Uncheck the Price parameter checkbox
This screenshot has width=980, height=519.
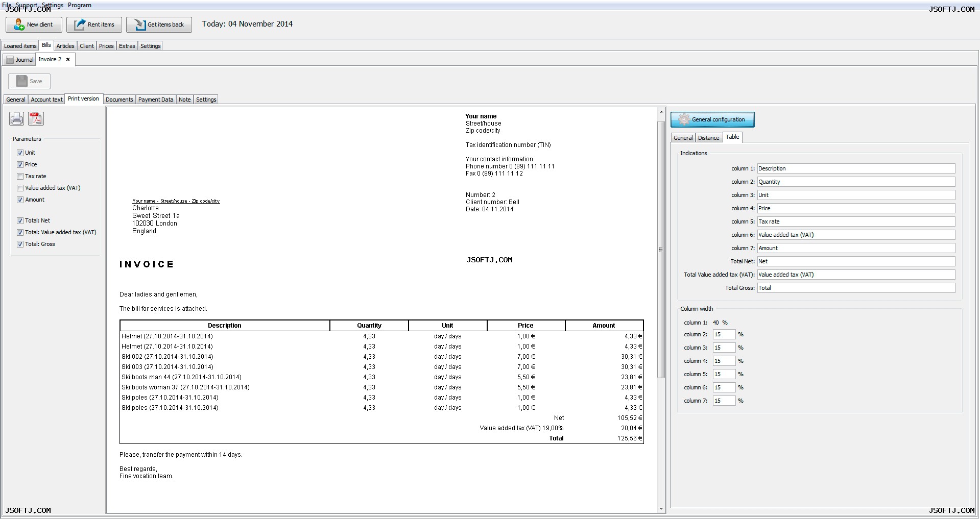pyautogui.click(x=20, y=164)
